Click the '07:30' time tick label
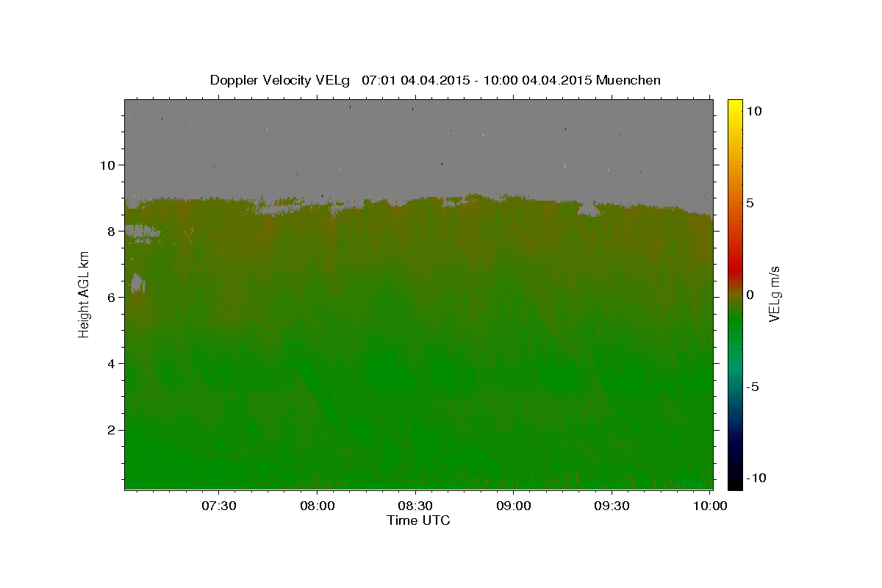 [219, 506]
